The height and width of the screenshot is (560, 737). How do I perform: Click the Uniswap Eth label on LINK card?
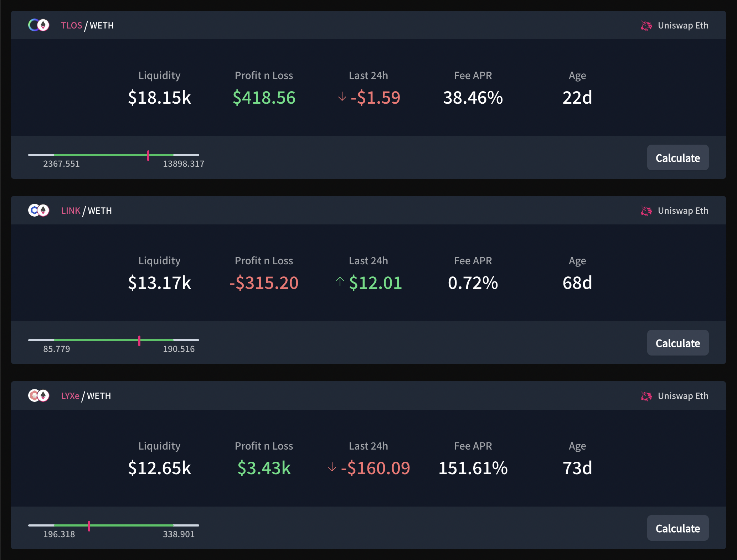point(683,211)
